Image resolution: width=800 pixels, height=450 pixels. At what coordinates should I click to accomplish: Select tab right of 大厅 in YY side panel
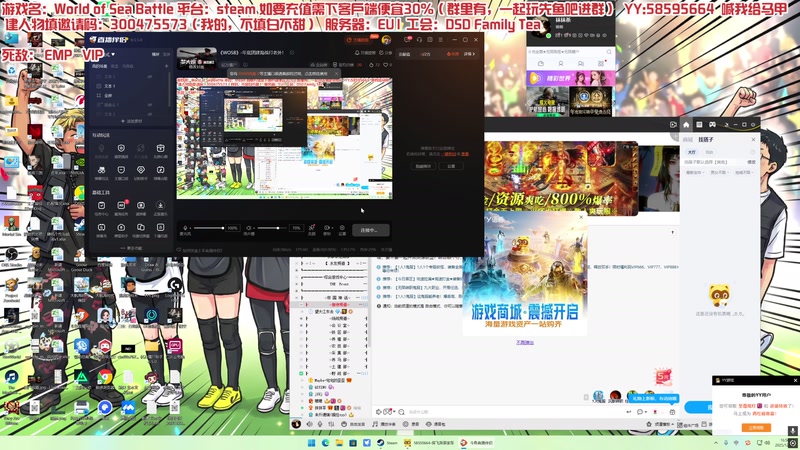point(709,152)
